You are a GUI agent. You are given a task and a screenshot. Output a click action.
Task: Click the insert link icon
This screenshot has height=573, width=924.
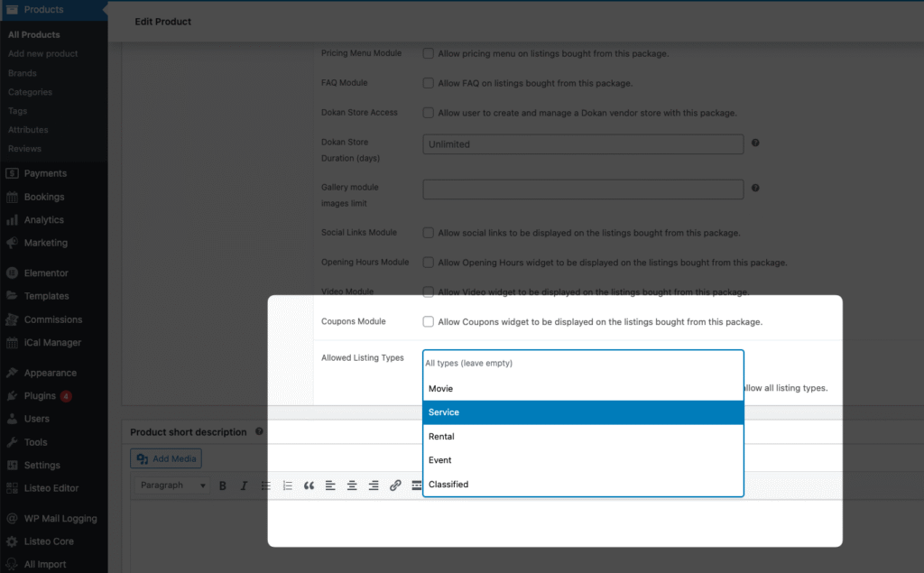[395, 485]
